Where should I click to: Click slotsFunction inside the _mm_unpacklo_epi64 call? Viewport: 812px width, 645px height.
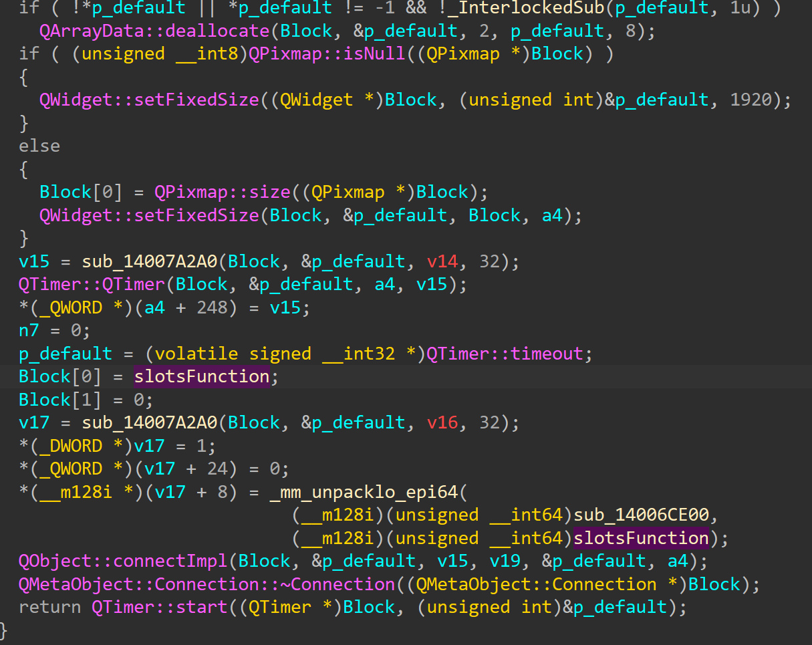(642, 538)
